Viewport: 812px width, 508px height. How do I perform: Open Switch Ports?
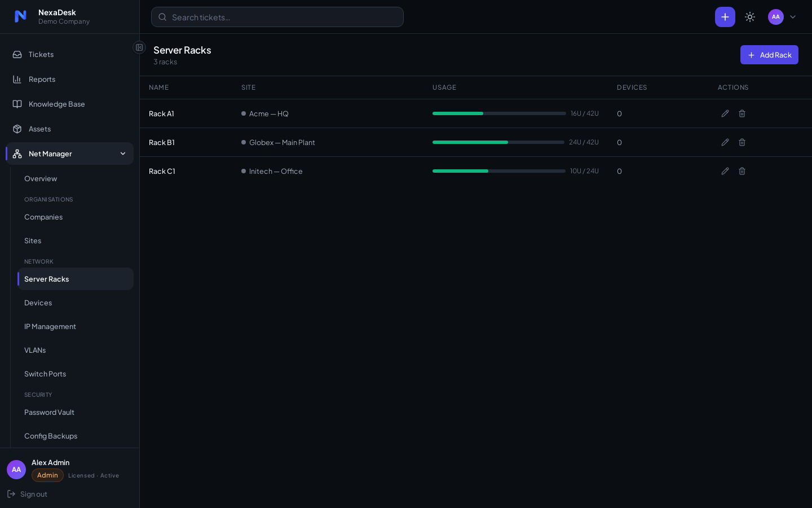point(76,374)
